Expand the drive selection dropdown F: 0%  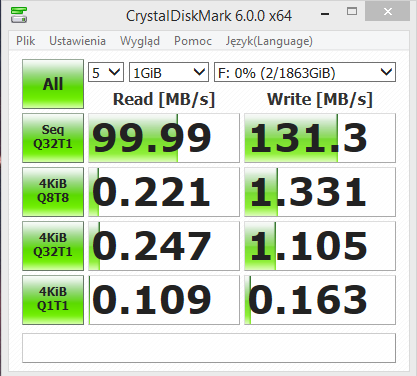[305, 72]
